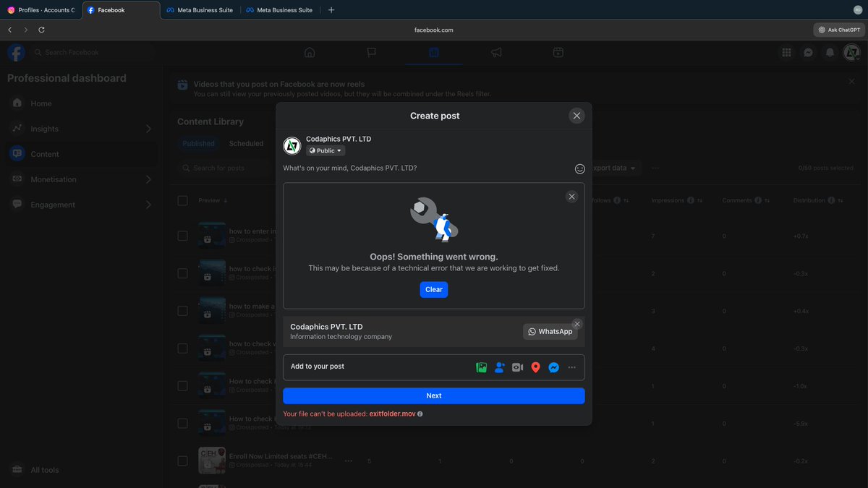The image size is (868, 488).
Task: Close the Create post dialog
Action: pos(576,116)
